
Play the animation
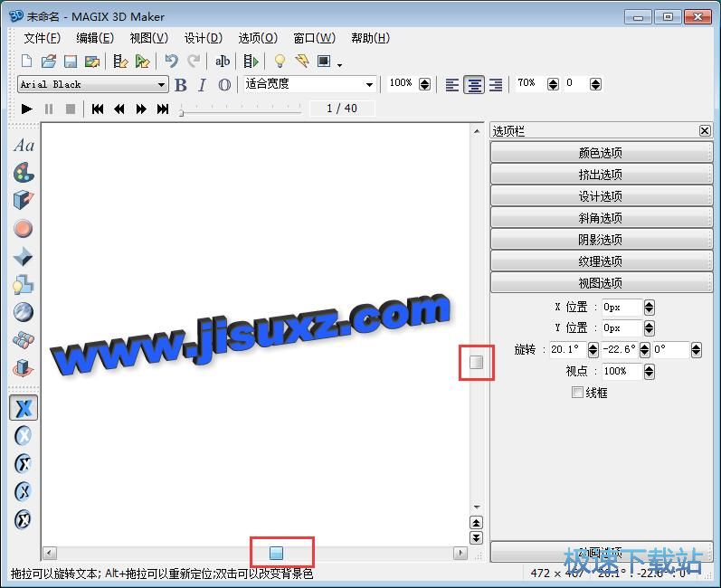click(26, 109)
